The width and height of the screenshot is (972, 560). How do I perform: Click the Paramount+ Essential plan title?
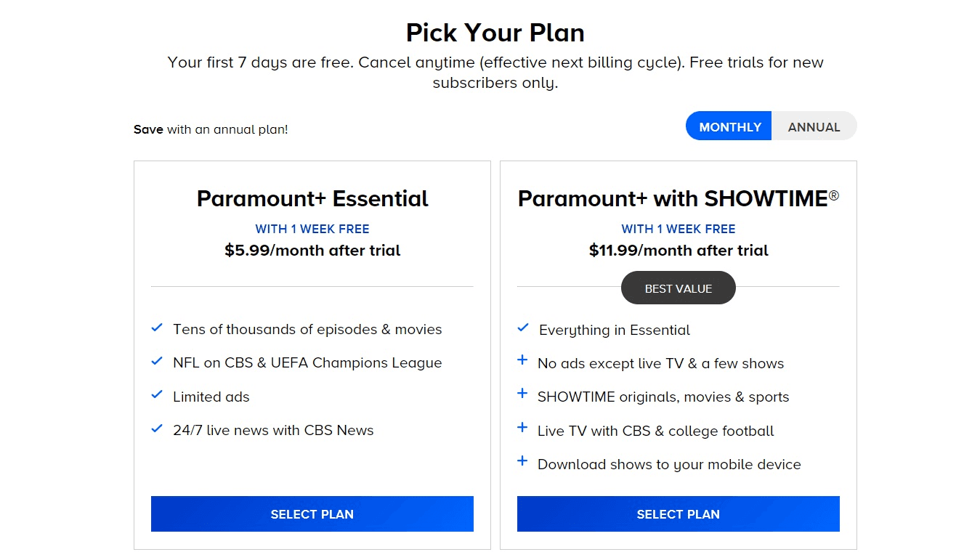[x=312, y=199]
